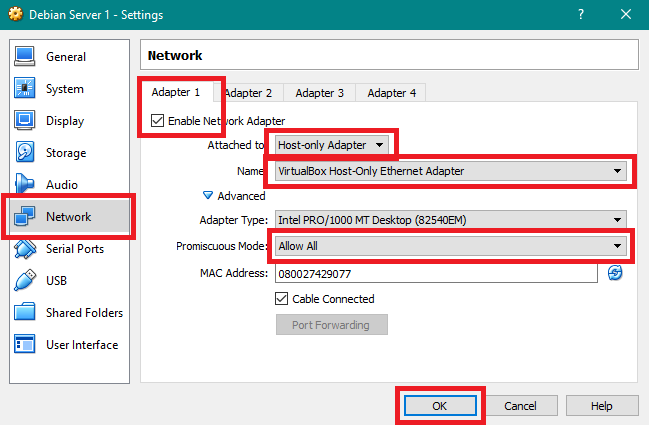Open the Promiscuous Mode dropdown
Viewport: 649px width, 425px height.
tap(451, 246)
